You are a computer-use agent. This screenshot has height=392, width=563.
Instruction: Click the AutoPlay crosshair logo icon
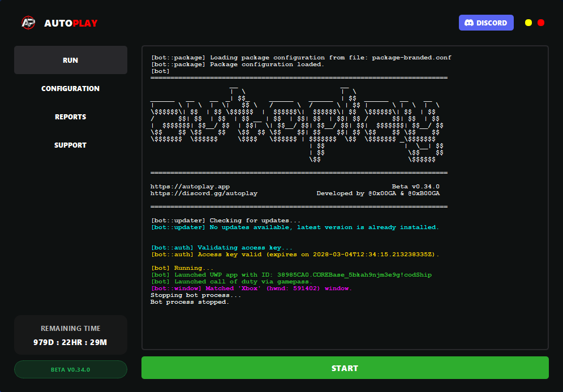point(28,23)
